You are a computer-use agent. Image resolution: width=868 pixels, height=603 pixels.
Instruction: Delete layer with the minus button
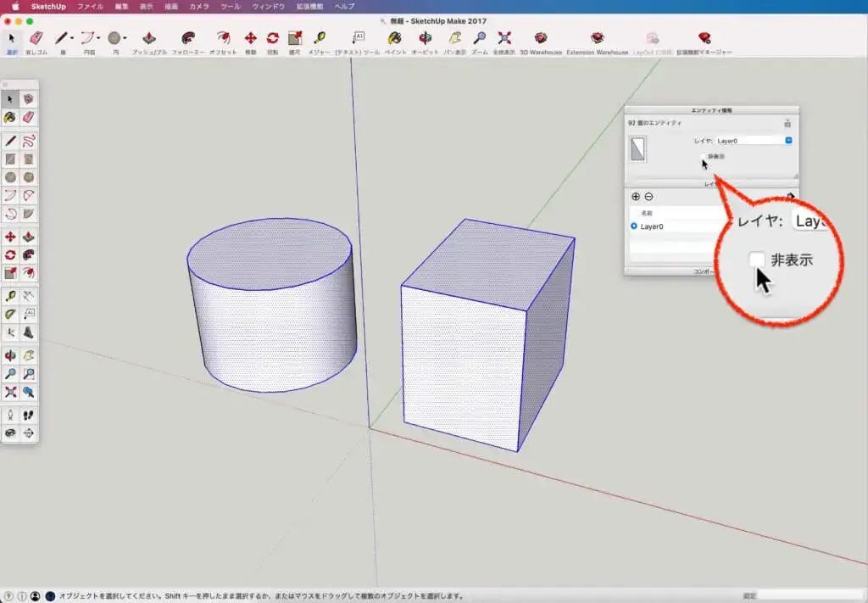click(x=648, y=197)
